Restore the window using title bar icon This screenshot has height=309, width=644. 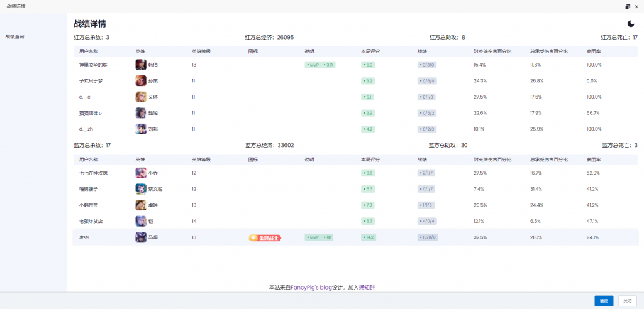(x=628, y=6)
